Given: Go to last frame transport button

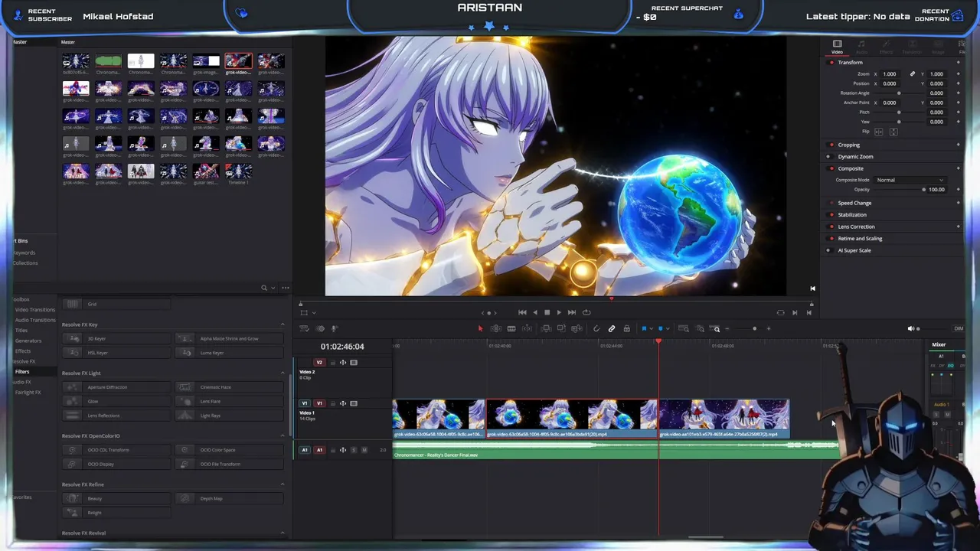Looking at the screenshot, I should (x=572, y=312).
